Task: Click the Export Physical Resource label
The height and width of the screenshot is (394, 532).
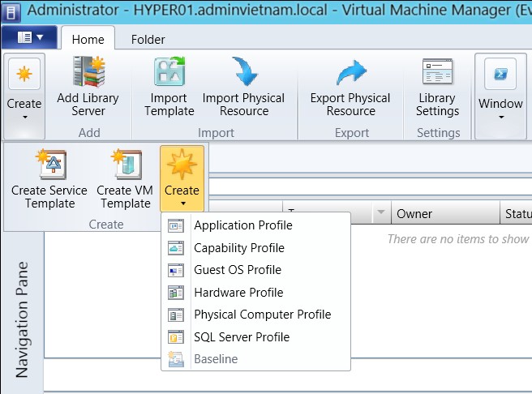Action: coord(350,105)
